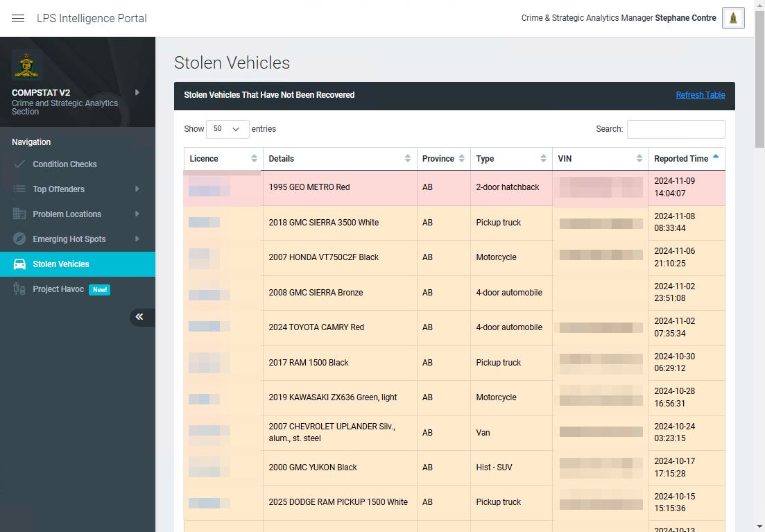The width and height of the screenshot is (765, 532).
Task: Expand the COMPSTAT V2 section arrow
Action: (x=137, y=92)
